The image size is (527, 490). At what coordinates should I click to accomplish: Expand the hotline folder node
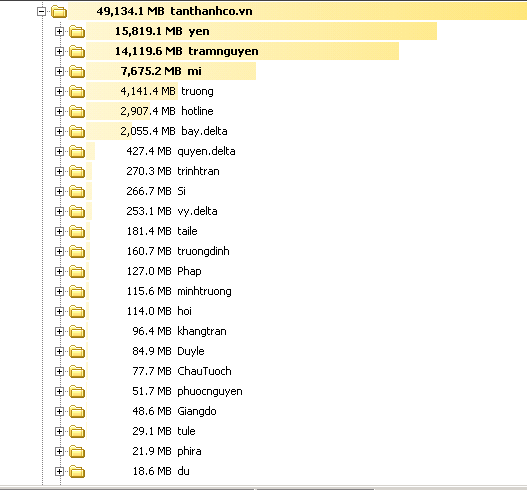pos(59,112)
